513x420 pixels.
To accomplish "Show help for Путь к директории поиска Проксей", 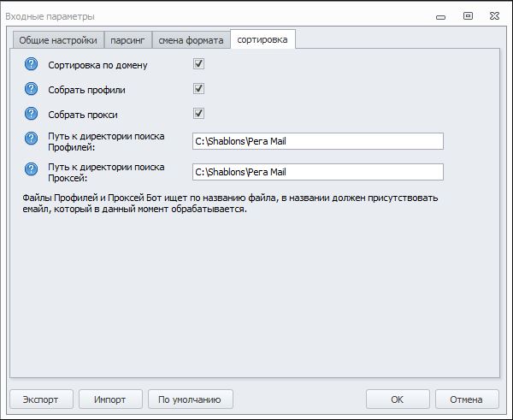I will [x=31, y=169].
